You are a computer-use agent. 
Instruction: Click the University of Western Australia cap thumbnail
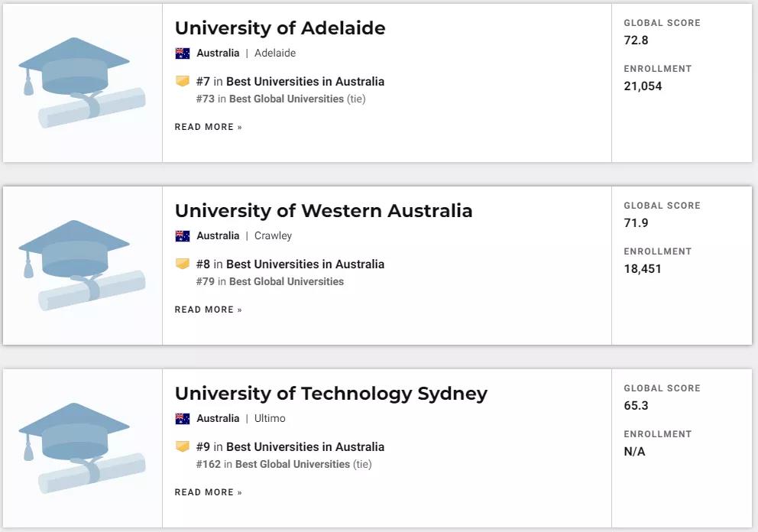83,265
